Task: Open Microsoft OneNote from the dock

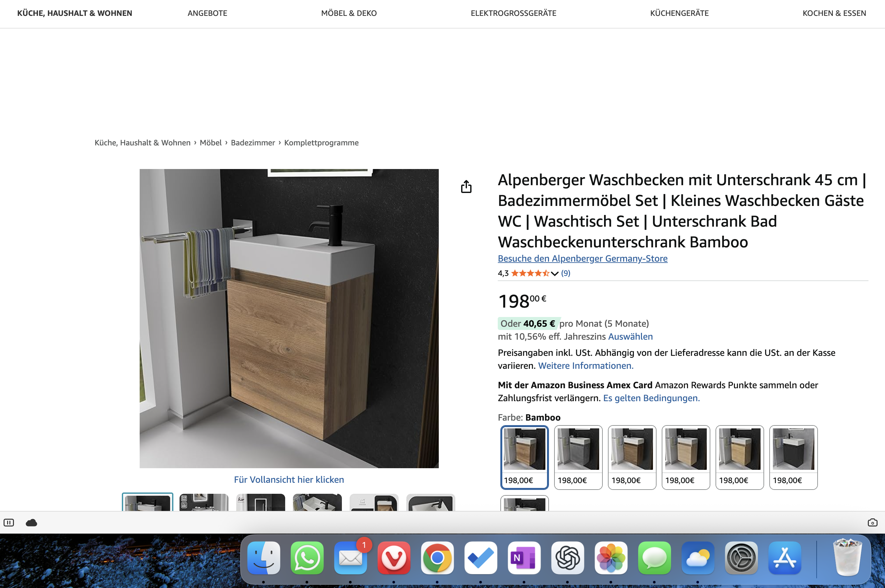Action: click(x=524, y=558)
